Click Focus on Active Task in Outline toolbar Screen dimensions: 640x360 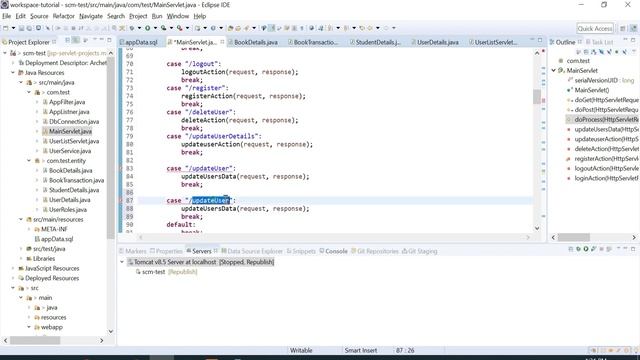click(x=579, y=51)
